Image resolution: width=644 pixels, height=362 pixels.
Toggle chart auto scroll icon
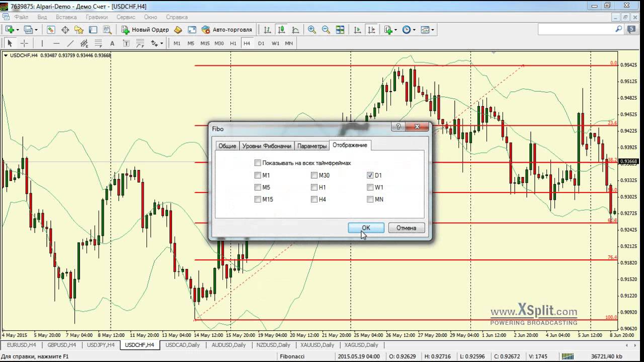pyautogui.click(x=358, y=30)
